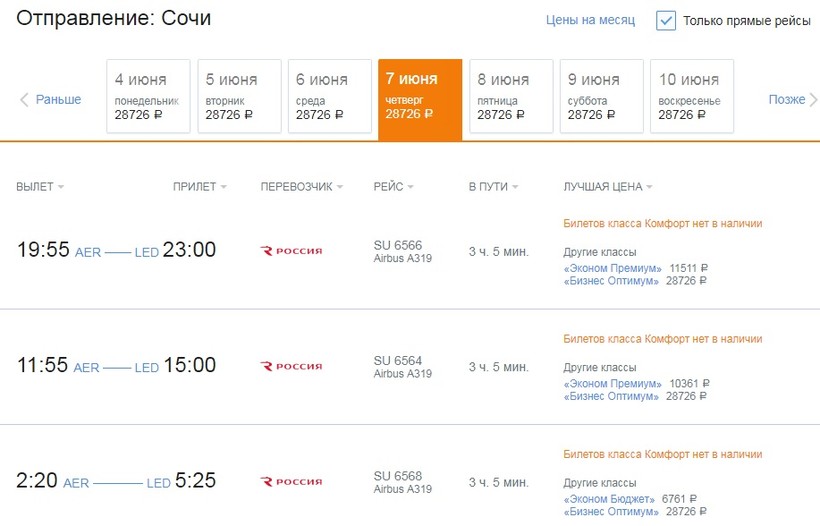Sort flights by Рейс column

pyautogui.click(x=410, y=187)
